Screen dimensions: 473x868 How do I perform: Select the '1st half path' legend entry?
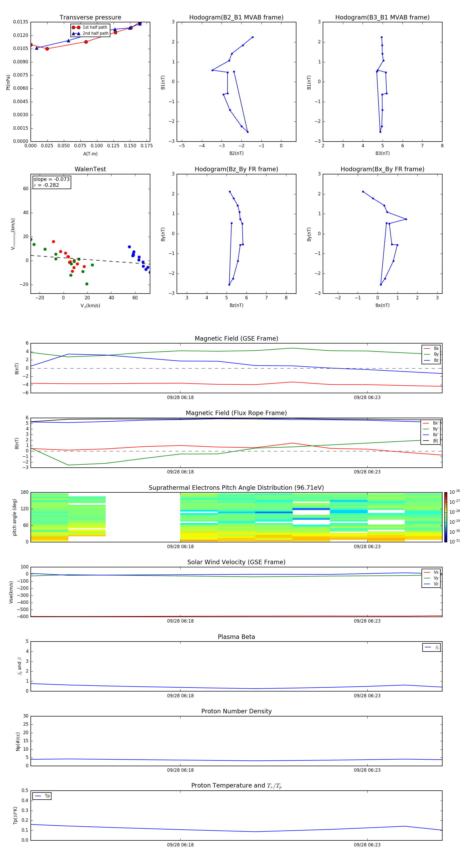(x=90, y=27)
